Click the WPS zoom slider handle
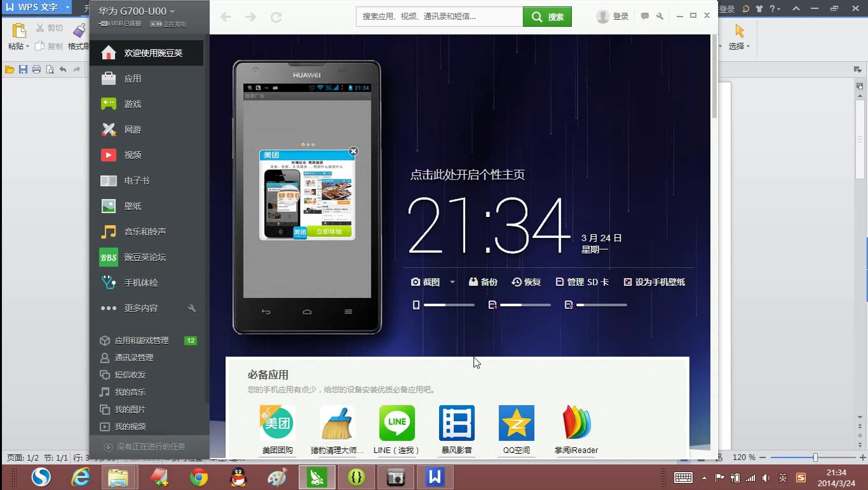This screenshot has height=490, width=868. pos(815,457)
